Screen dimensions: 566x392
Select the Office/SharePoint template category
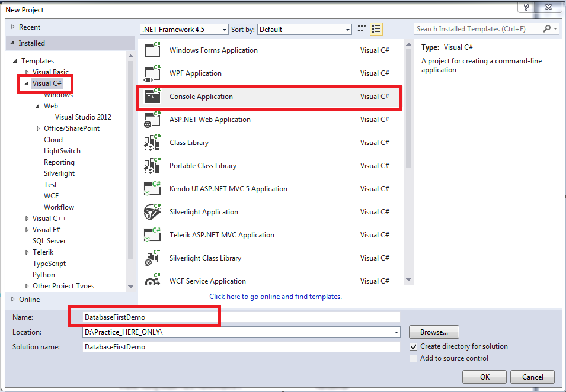(72, 128)
